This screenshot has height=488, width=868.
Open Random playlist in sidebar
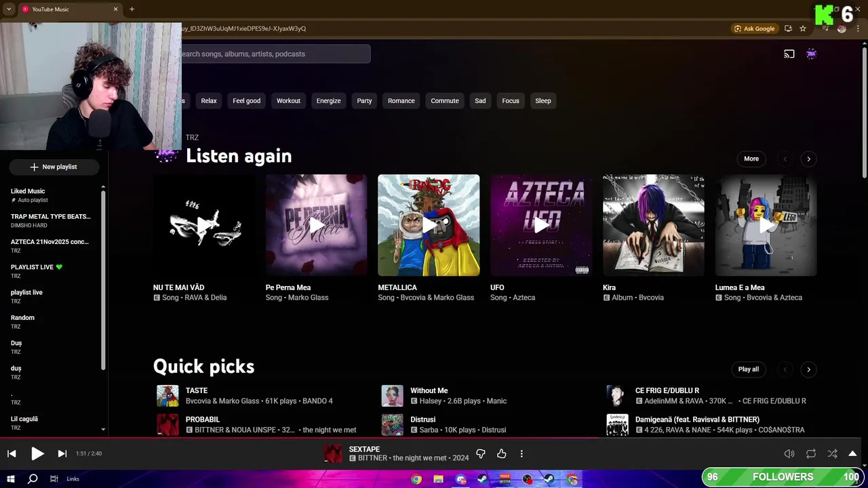(x=51, y=322)
